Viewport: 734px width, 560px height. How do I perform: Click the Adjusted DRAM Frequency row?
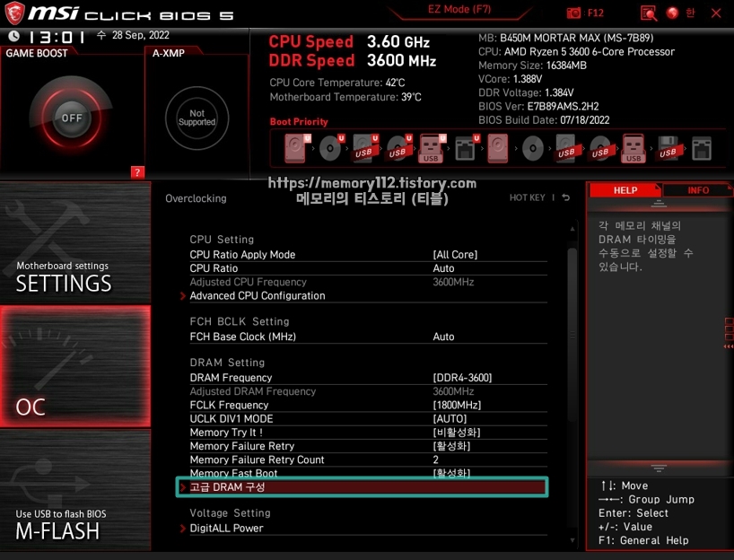tap(369, 391)
